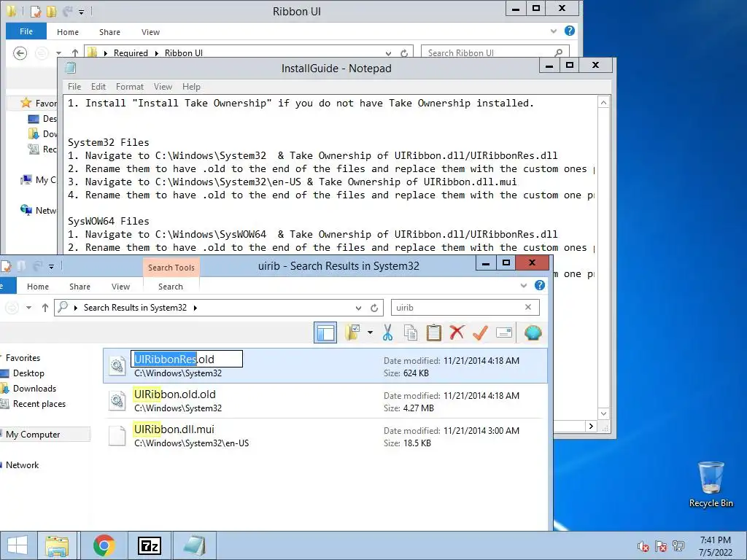Click the UIRibbonRes.old file icon

(117, 366)
